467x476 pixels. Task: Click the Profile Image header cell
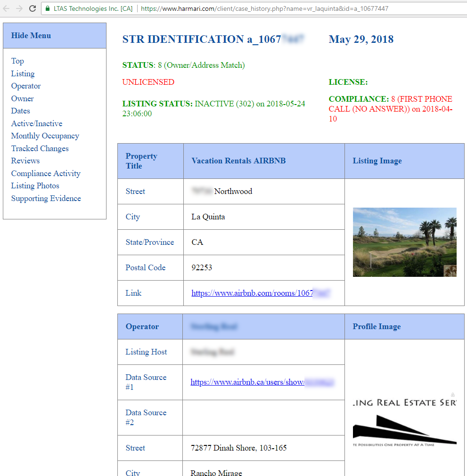pyautogui.click(x=404, y=327)
